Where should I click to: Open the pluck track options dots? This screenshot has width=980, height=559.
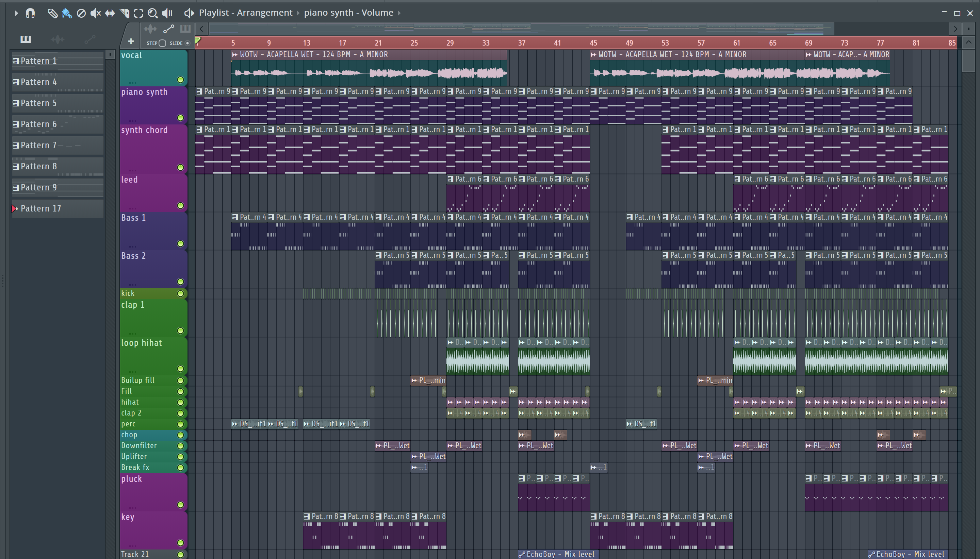(132, 507)
